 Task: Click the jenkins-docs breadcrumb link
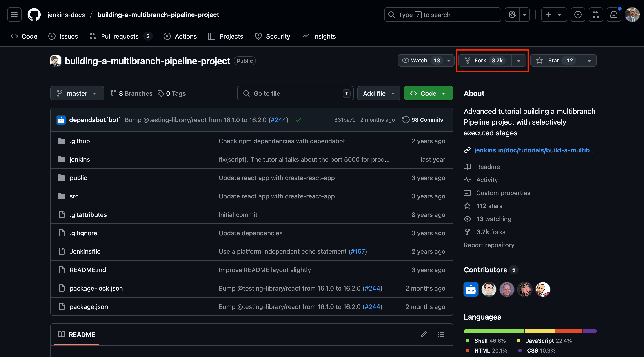click(x=66, y=15)
